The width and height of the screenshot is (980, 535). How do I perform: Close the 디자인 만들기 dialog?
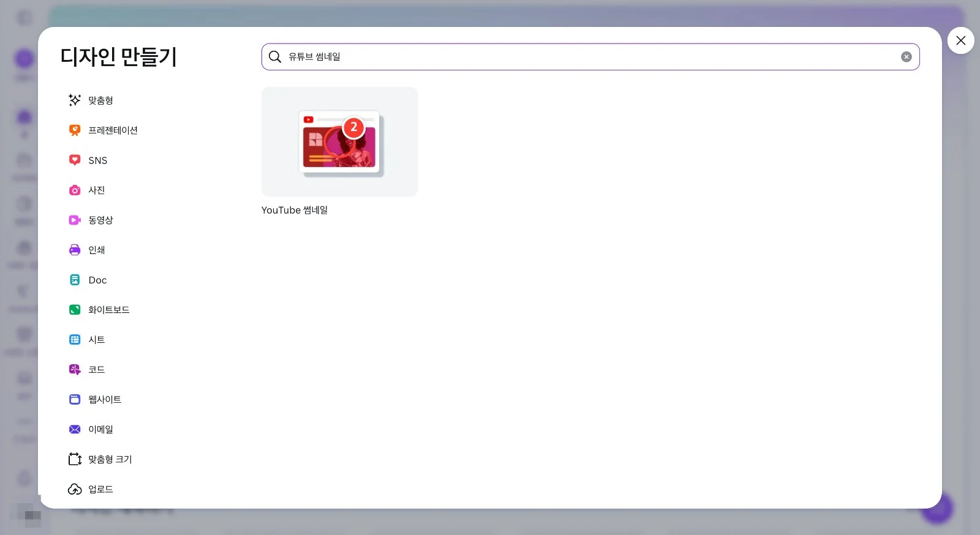[x=961, y=40]
